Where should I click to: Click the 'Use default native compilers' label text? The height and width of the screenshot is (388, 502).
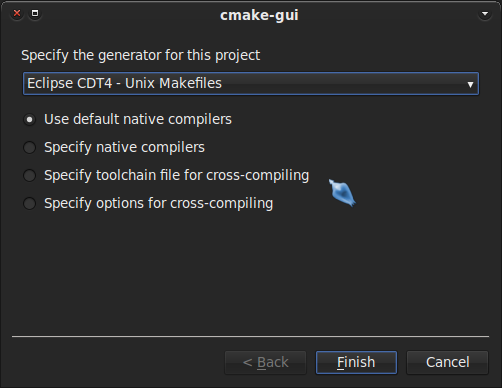coord(138,119)
